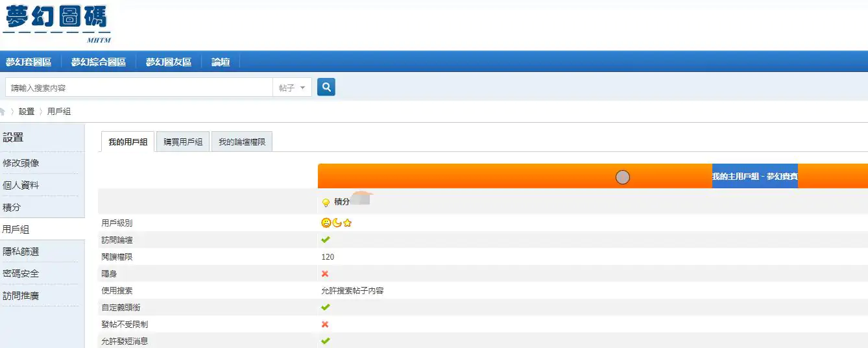Switch to the 我的論壇權限 tab

[x=242, y=142]
